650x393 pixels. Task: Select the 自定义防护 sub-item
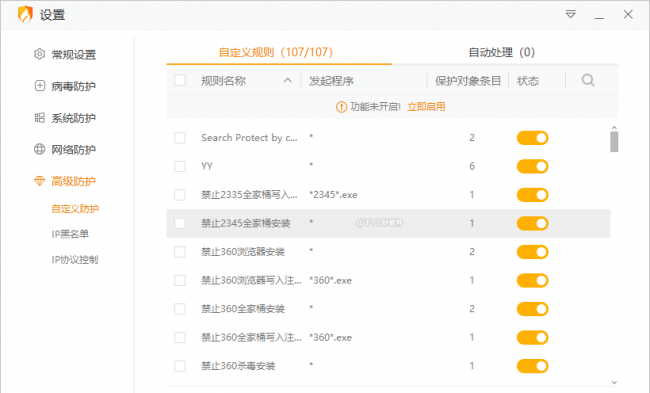[75, 209]
